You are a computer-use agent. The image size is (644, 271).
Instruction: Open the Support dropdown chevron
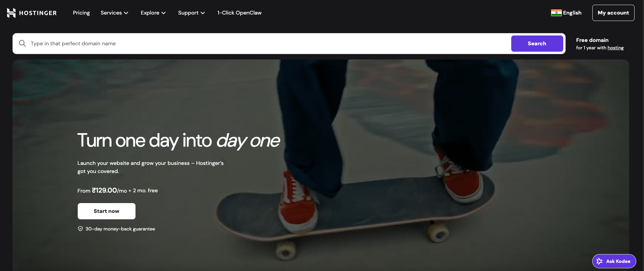203,13
